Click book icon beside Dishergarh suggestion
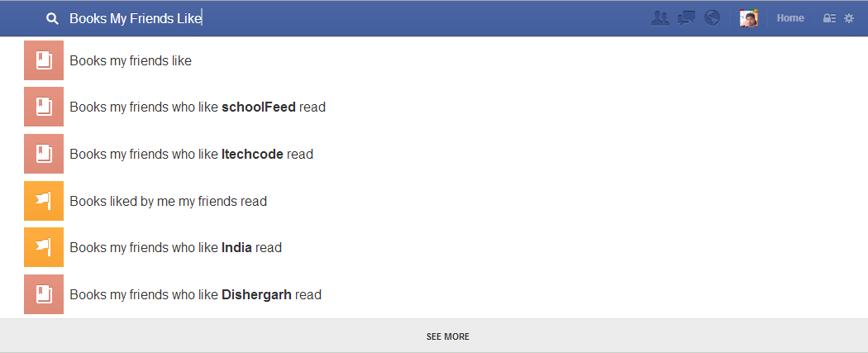Viewport: 868px width, 353px height. (44, 294)
